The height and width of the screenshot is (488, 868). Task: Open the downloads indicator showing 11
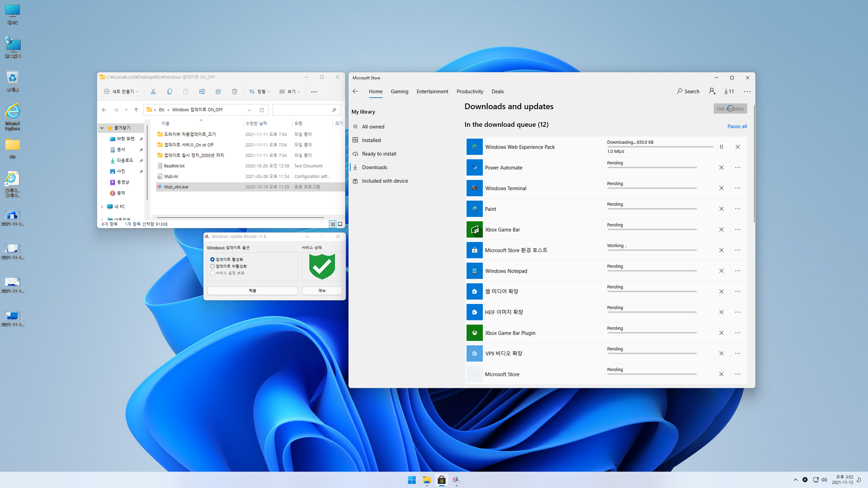pyautogui.click(x=729, y=91)
